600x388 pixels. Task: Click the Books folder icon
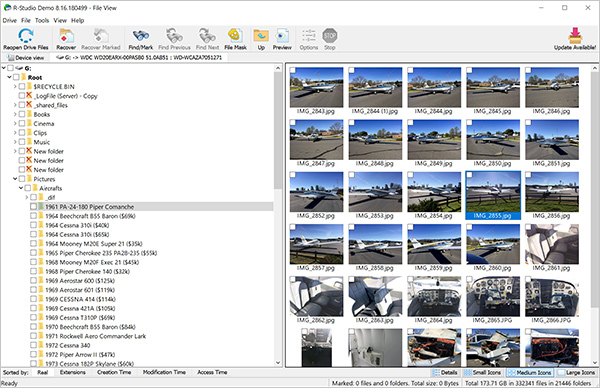tap(29, 114)
